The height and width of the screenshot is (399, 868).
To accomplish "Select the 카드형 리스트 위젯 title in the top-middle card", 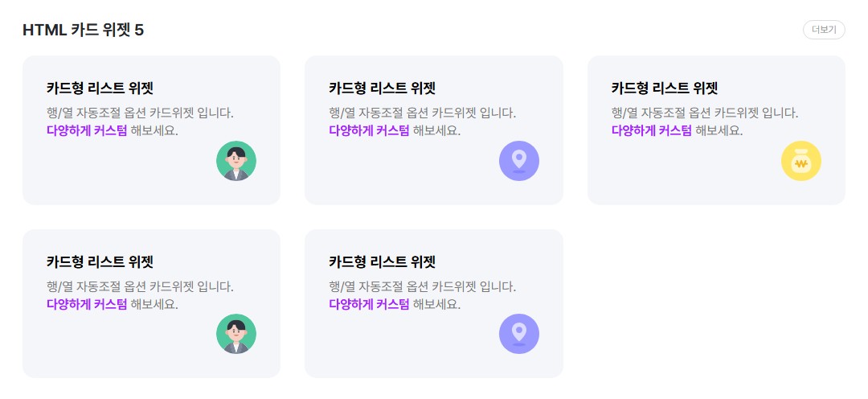I will [x=383, y=88].
